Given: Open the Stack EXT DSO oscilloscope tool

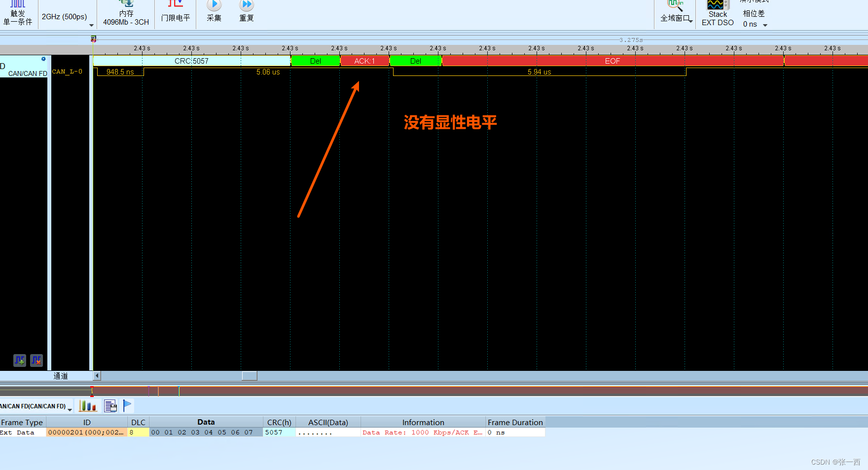Looking at the screenshot, I should 718,14.
